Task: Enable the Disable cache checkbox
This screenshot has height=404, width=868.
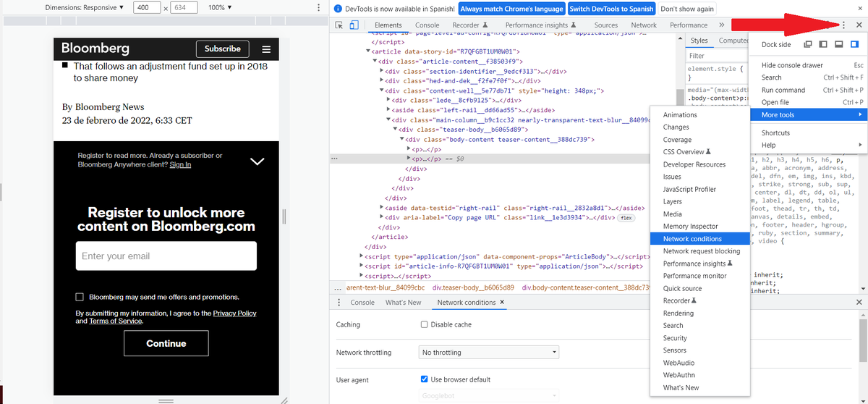Action: click(425, 324)
